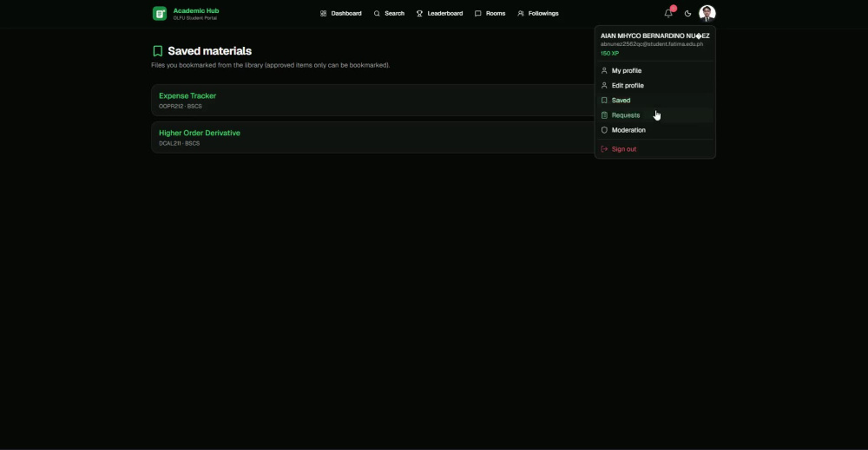The width and height of the screenshot is (868, 450).
Task: Open the Followings page
Action: click(537, 13)
